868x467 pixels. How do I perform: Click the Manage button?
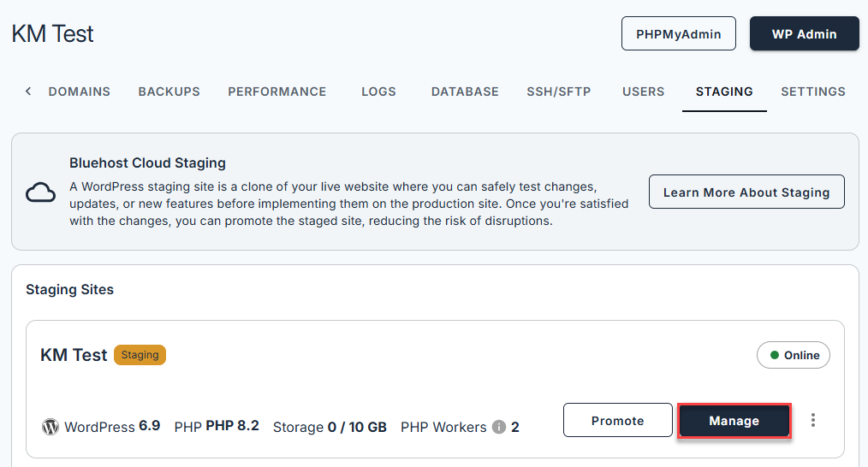point(734,421)
